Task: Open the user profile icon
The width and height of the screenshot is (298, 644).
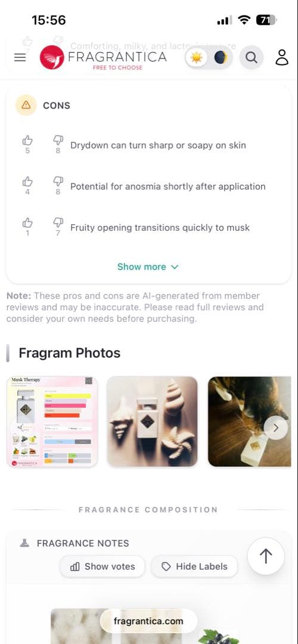Action: tap(282, 57)
